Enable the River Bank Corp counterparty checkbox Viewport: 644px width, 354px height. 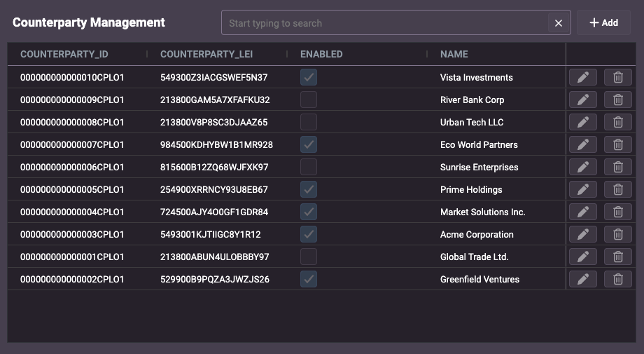pyautogui.click(x=309, y=100)
